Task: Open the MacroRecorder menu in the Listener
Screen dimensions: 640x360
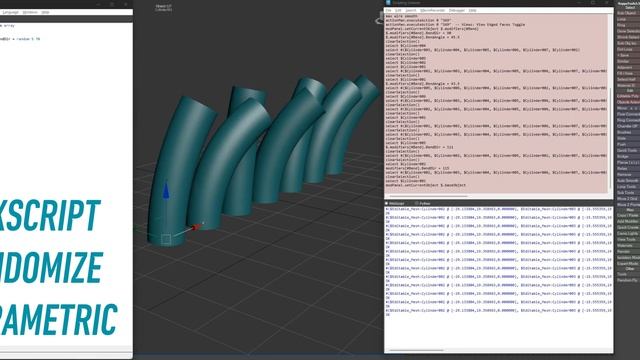Action: (432, 10)
